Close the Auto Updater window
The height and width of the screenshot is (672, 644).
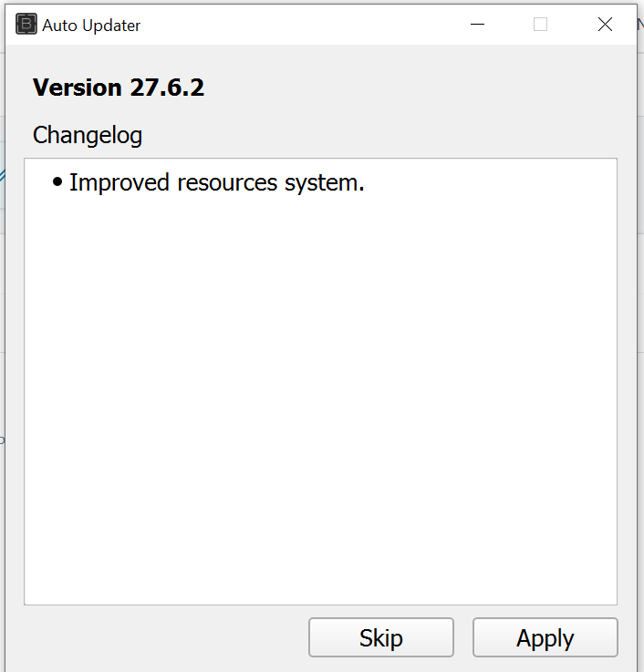605,25
